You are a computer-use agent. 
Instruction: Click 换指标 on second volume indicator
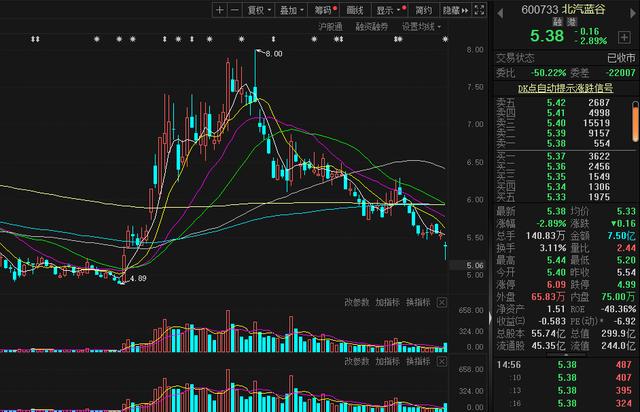point(418,362)
